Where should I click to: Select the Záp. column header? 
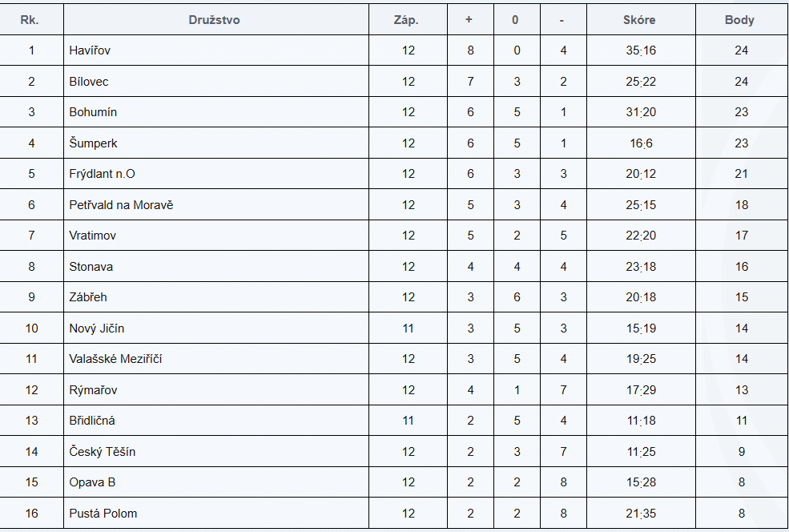pyautogui.click(x=407, y=20)
